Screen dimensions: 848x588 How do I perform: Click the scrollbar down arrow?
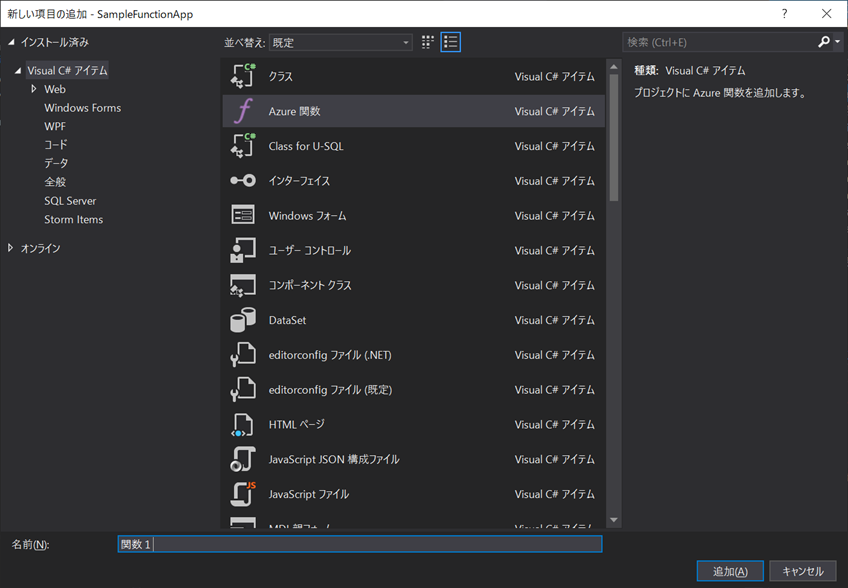pyautogui.click(x=613, y=520)
